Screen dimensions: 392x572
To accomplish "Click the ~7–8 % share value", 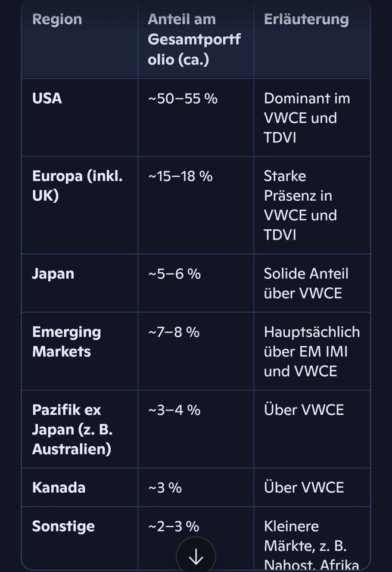I will click(x=173, y=332).
